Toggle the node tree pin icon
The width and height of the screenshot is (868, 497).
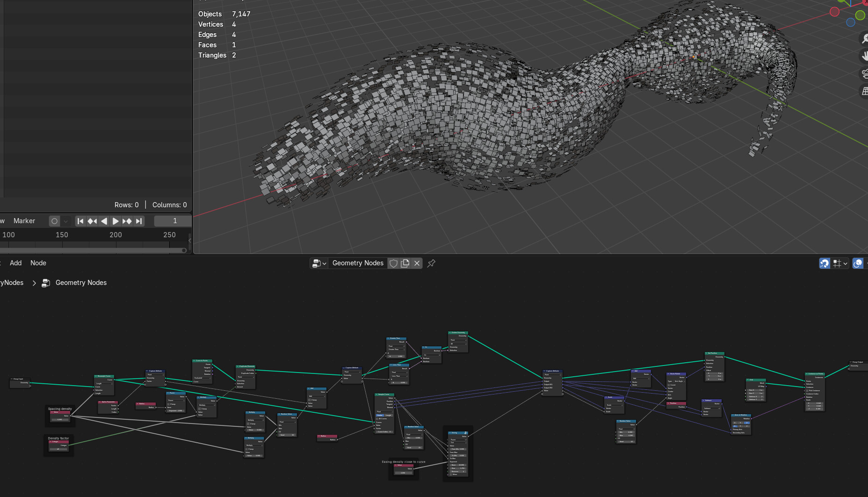(431, 263)
